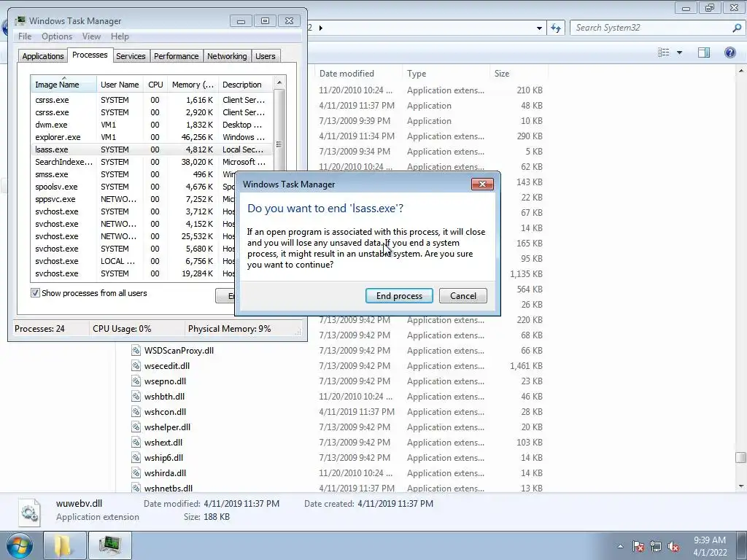The image size is (747, 560).
Task: Click the wshirda.dll file icon
Action: 136,472
